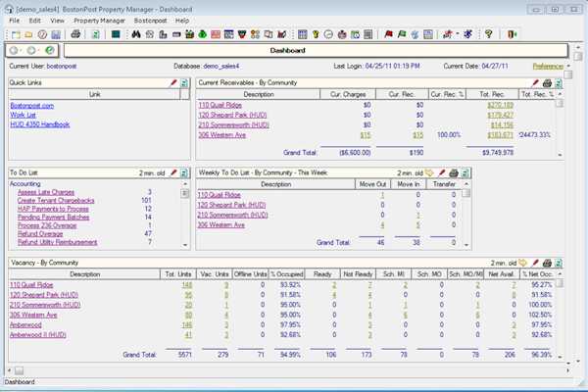Open the HUD 4350 Handbook link
Viewport: 588px width, 392px height.
40,124
